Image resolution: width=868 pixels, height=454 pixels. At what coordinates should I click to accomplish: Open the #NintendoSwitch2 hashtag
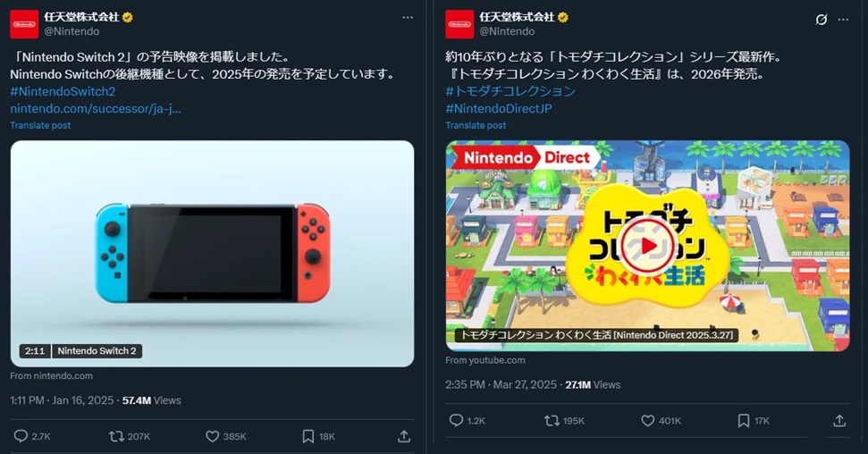63,91
